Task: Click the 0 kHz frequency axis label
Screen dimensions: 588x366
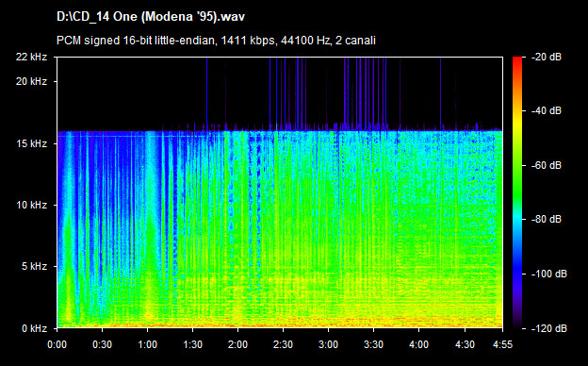Action: (x=34, y=329)
